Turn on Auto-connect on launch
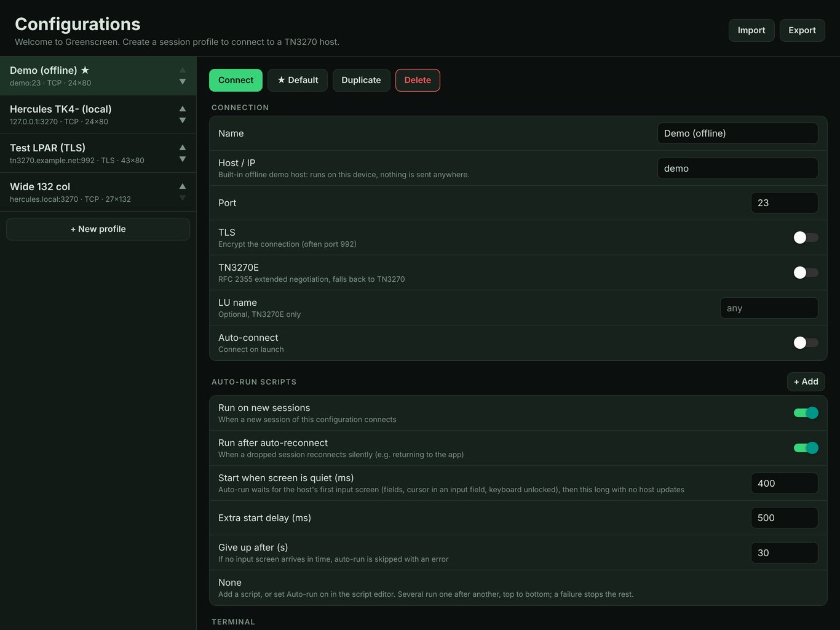 [x=806, y=343]
